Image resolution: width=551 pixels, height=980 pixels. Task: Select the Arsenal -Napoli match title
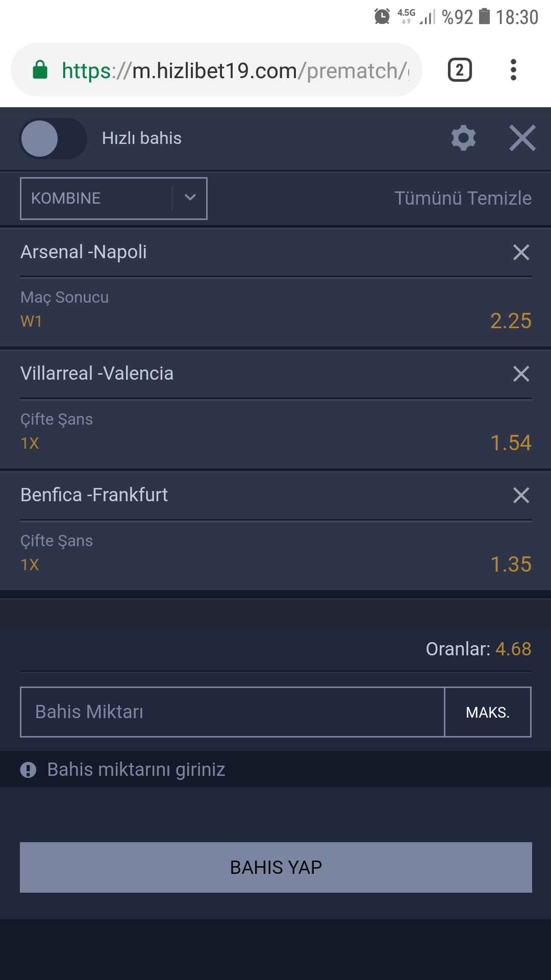[x=84, y=252]
